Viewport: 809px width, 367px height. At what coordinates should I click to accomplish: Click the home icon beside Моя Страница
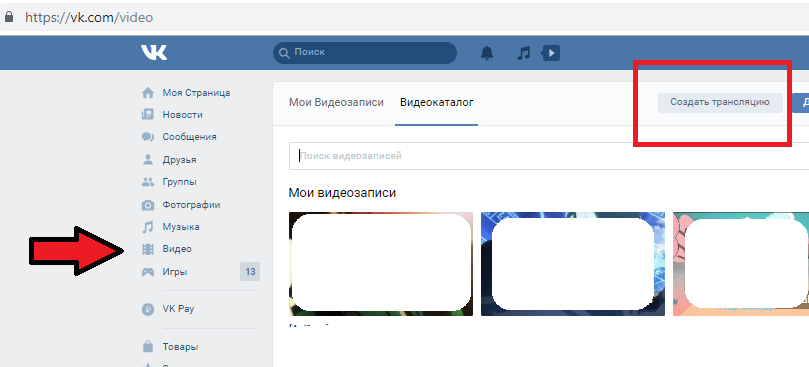(148, 93)
